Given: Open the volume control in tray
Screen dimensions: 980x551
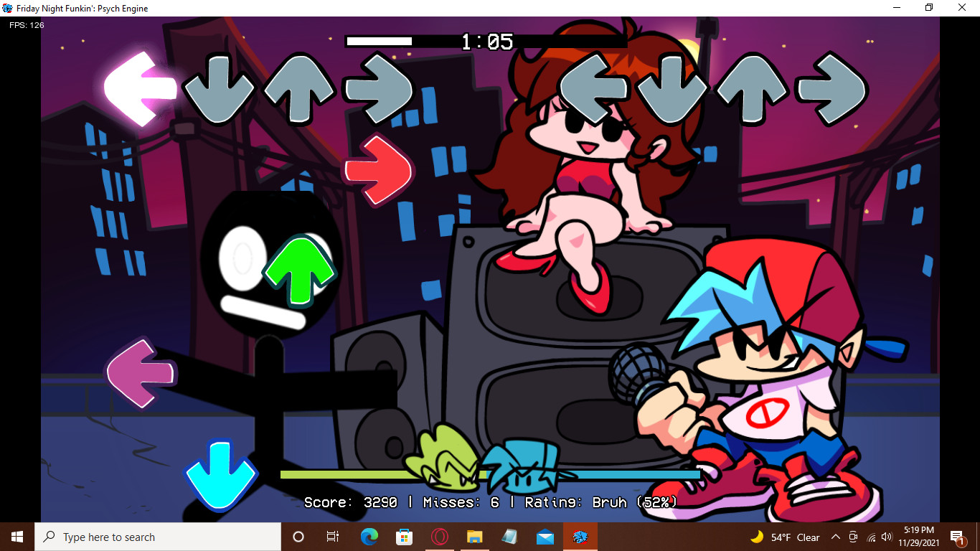Looking at the screenshot, I should 887,537.
